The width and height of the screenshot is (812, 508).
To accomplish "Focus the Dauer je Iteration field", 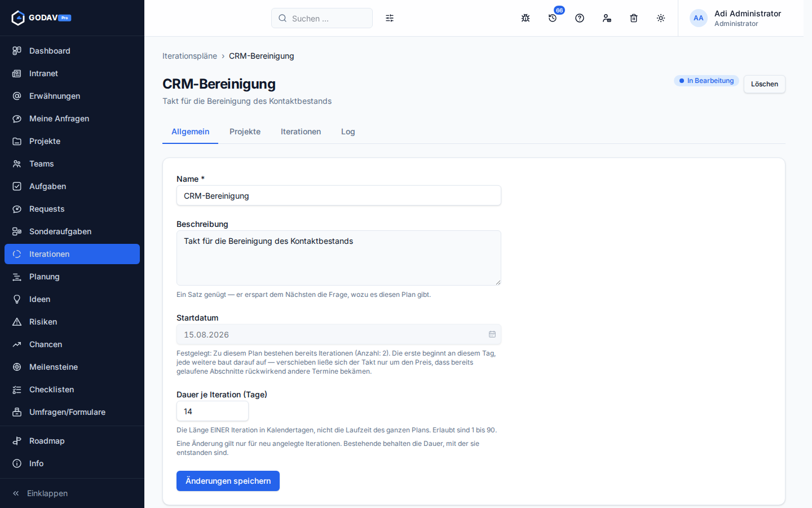I will pyautogui.click(x=213, y=411).
